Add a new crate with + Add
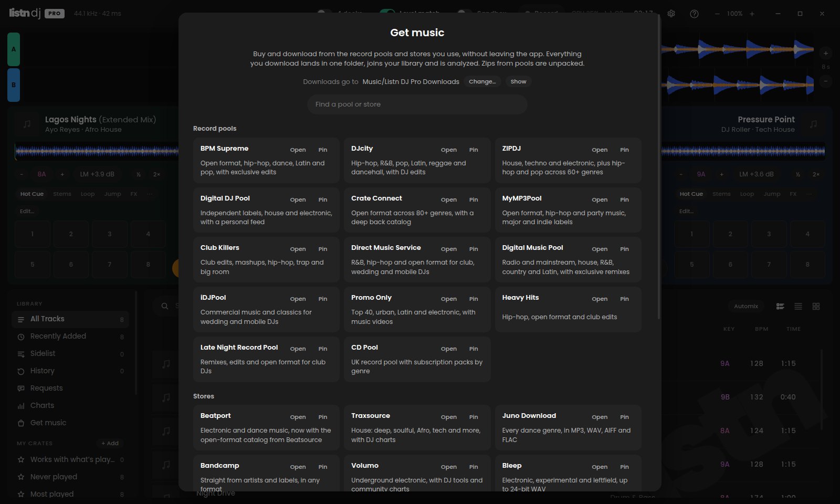 coord(110,443)
